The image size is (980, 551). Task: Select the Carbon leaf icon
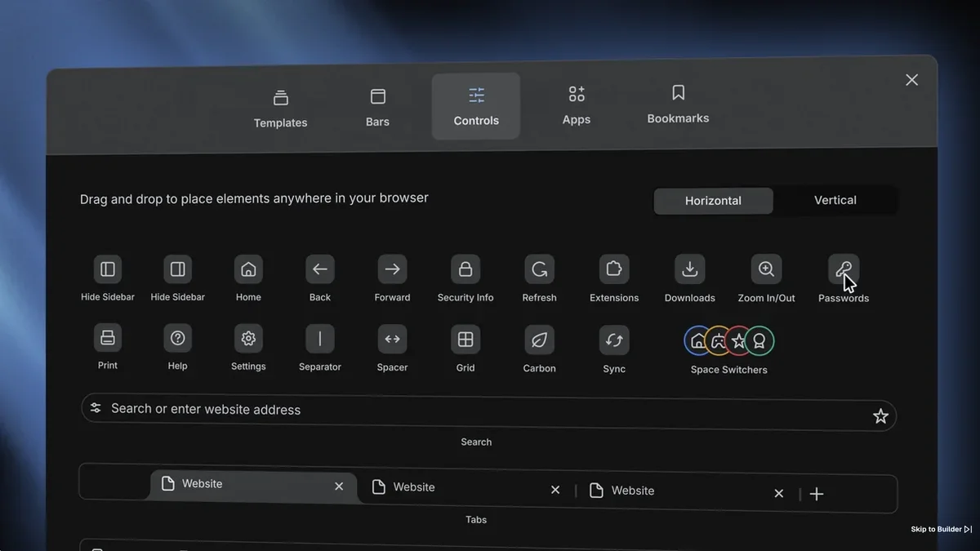(x=539, y=340)
